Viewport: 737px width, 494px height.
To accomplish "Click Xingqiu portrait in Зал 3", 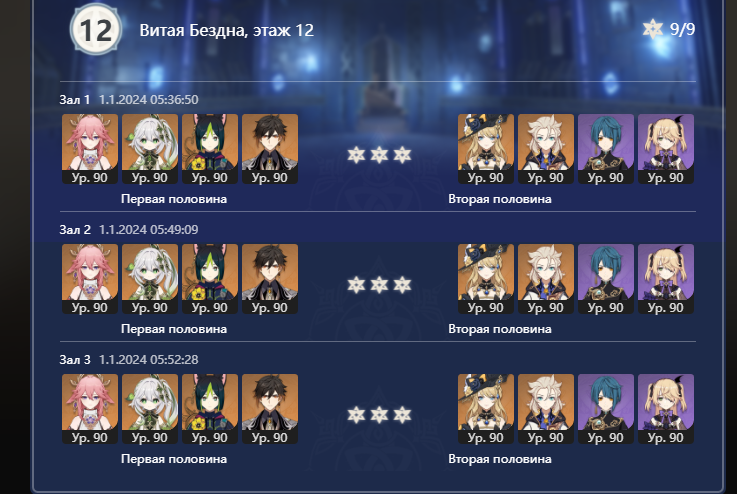I will click(606, 408).
